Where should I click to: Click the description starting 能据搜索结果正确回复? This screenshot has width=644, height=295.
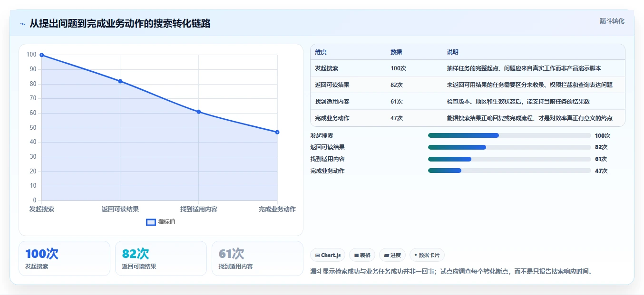click(530, 118)
